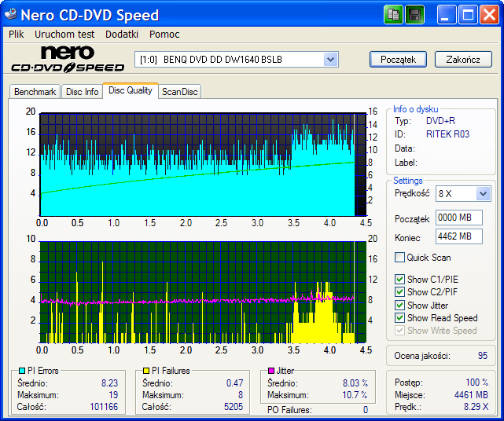
Task: Click Jitter Maksimum value 10.7 %
Action: pos(355,394)
